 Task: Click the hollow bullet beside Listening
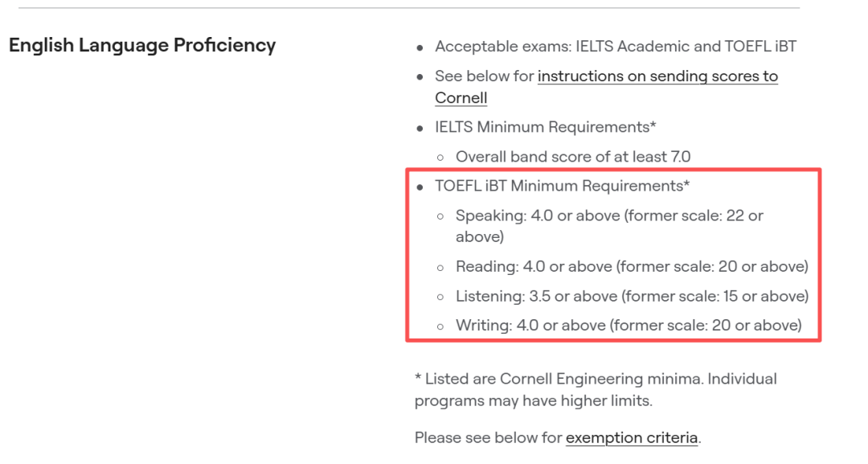coord(440,297)
